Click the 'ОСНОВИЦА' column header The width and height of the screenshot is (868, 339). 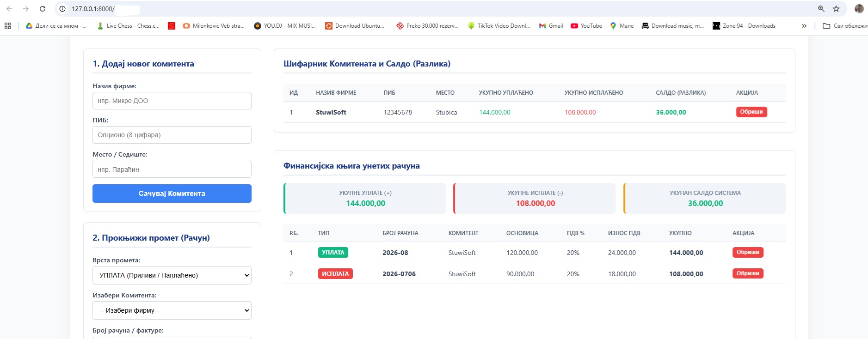522,233
